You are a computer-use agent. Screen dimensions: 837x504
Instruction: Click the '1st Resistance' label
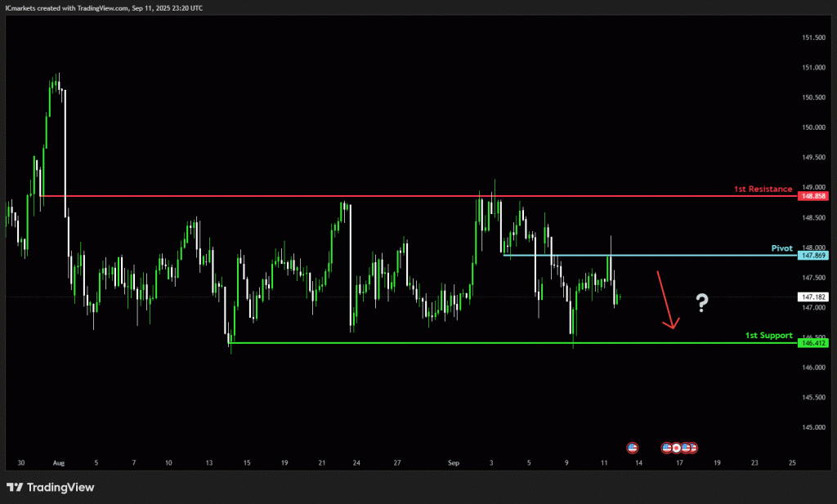pos(763,189)
